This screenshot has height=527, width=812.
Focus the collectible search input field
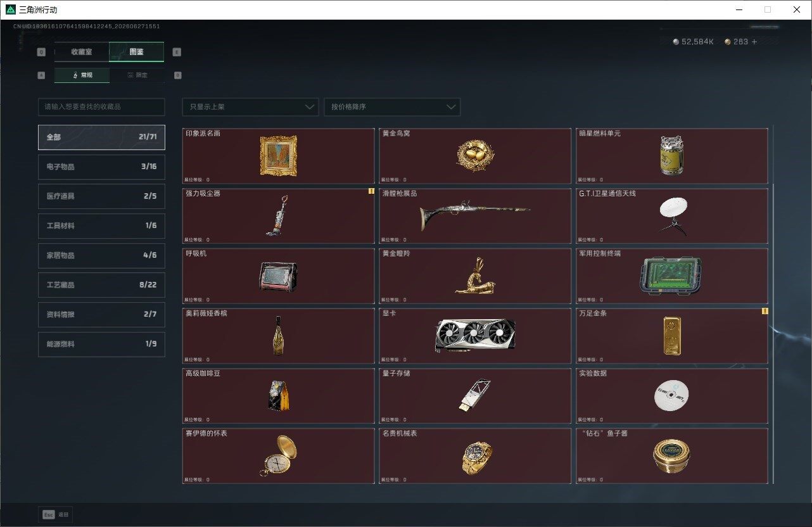101,107
